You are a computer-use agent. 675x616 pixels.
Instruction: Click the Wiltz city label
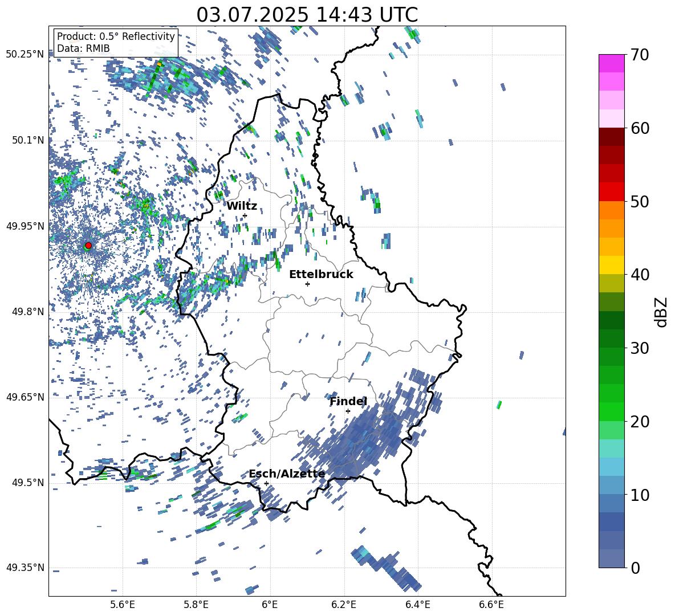pos(242,206)
